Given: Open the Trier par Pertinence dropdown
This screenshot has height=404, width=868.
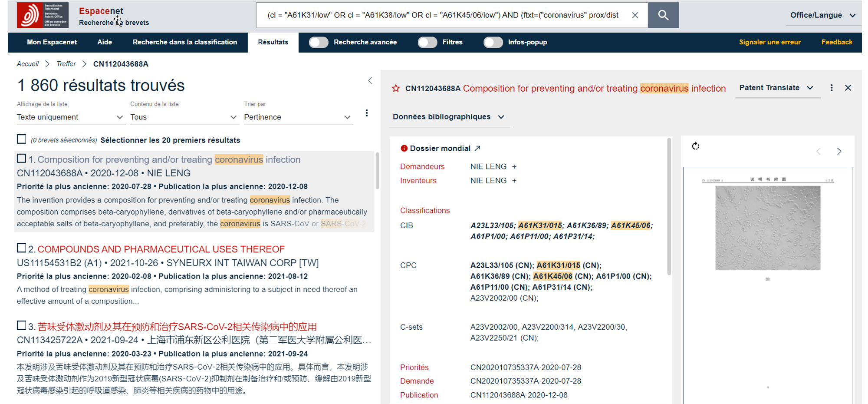Looking at the screenshot, I should pos(298,117).
